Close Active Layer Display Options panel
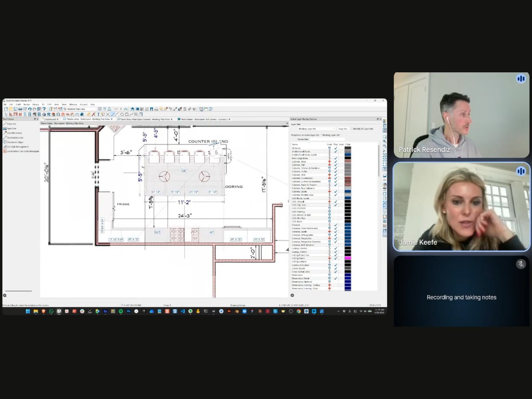The width and height of the screenshot is (532, 399). point(380,119)
